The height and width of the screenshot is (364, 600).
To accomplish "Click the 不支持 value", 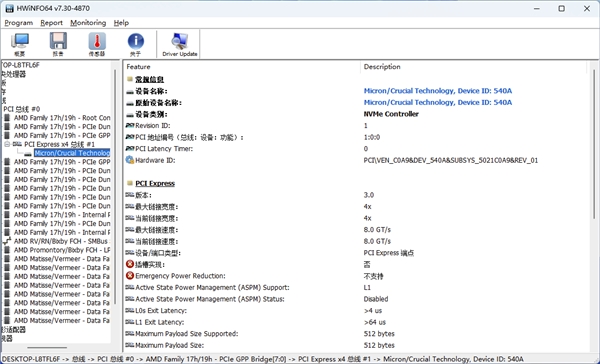I will click(x=373, y=276).
